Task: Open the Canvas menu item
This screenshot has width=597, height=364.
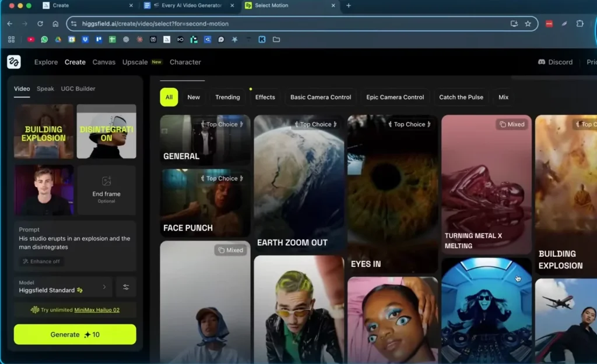Action: click(104, 62)
